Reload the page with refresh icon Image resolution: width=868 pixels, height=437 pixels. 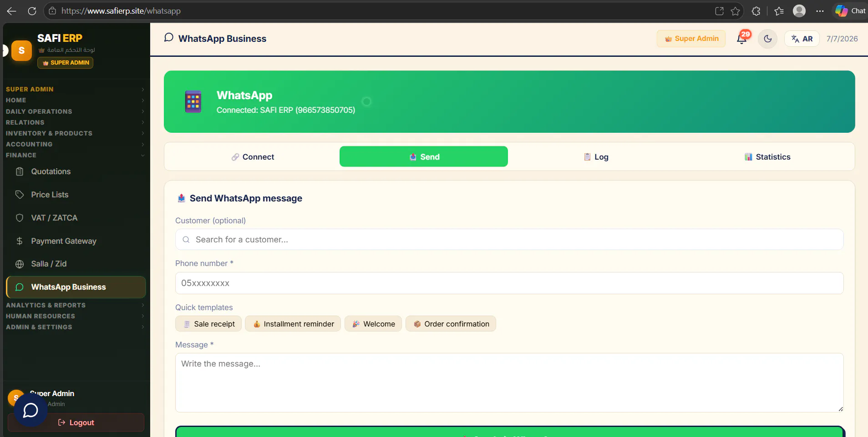[x=32, y=11]
